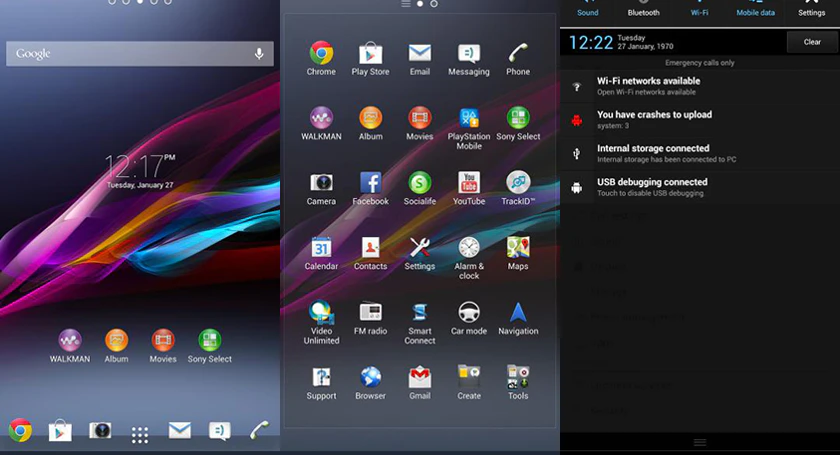The image size is (840, 455).
Task: Open WALKMAN on the home screen
Action: tap(70, 346)
